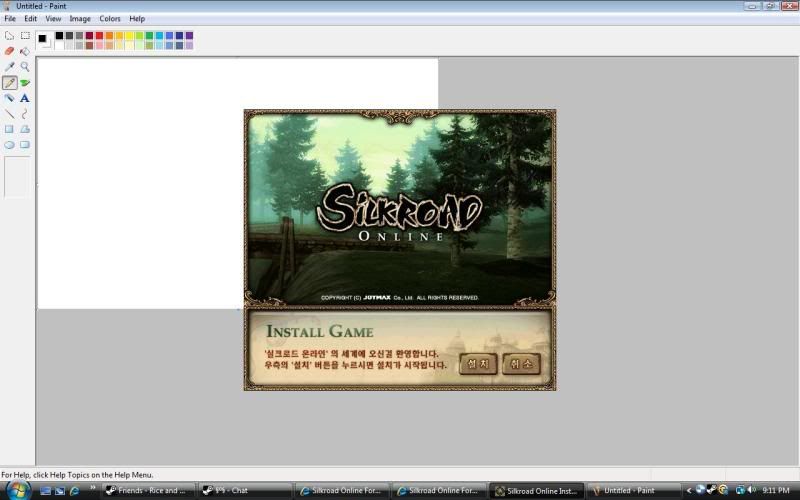800x500 pixels.
Task: Select the Rectangle shape tool
Action: [x=9, y=129]
